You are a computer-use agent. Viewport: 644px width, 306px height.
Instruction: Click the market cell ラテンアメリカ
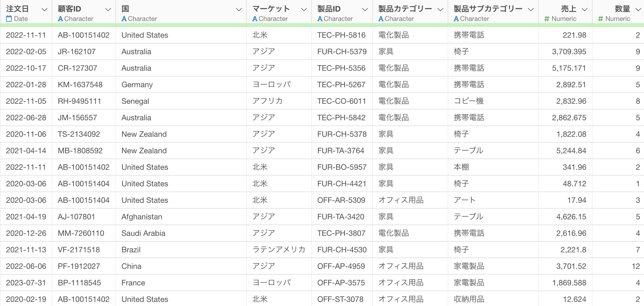pyautogui.click(x=279, y=250)
